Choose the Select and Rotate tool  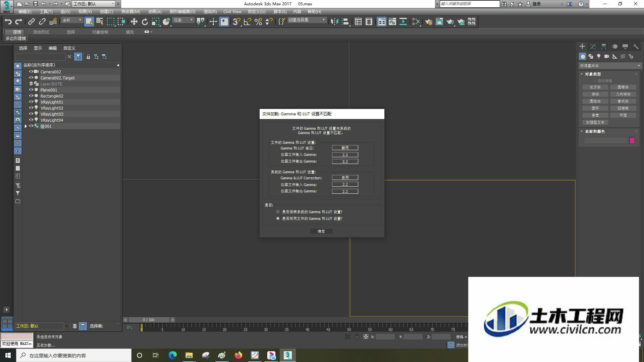pyautogui.click(x=145, y=22)
